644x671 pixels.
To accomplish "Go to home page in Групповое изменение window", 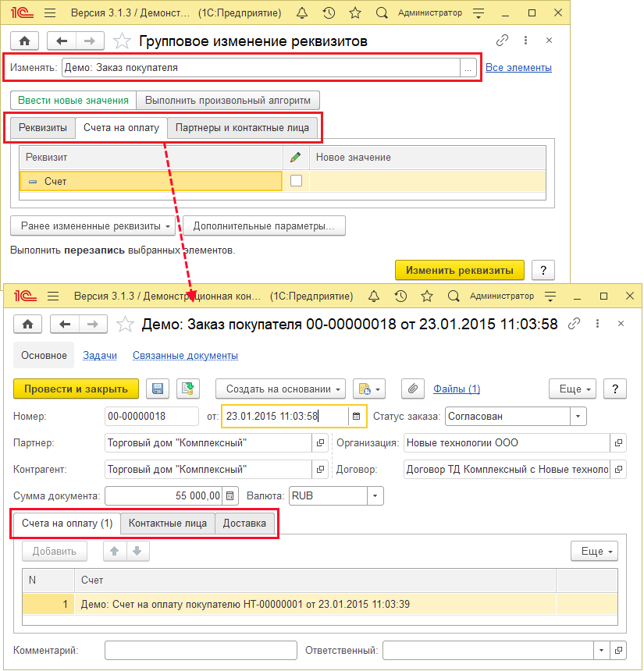I will 25,41.
